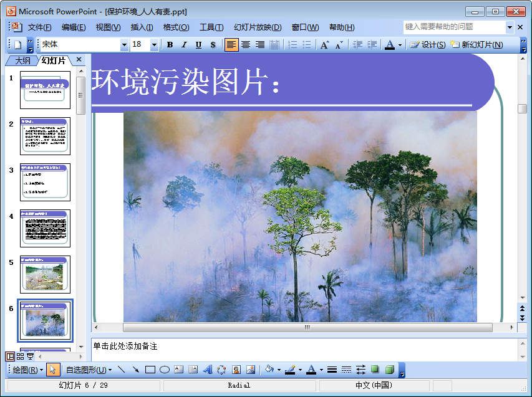Viewport: 532px width, 397px height.
Task: Open the 插入(I) menu
Action: click(x=142, y=27)
